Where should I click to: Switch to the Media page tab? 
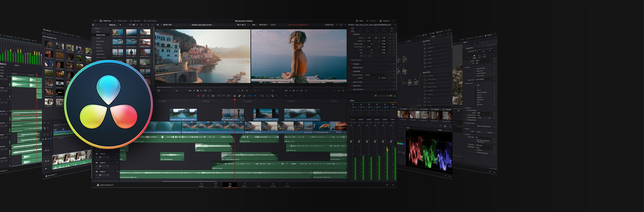201,185
